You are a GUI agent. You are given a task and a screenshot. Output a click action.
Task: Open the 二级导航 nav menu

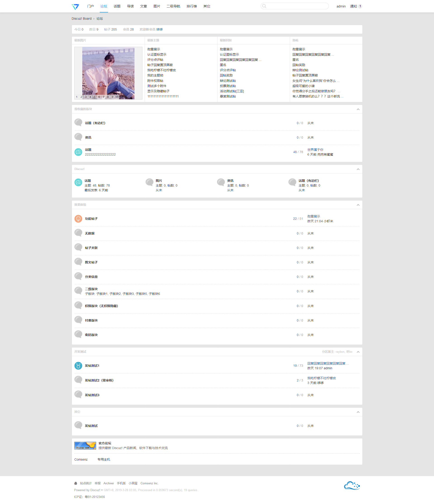point(173,6)
